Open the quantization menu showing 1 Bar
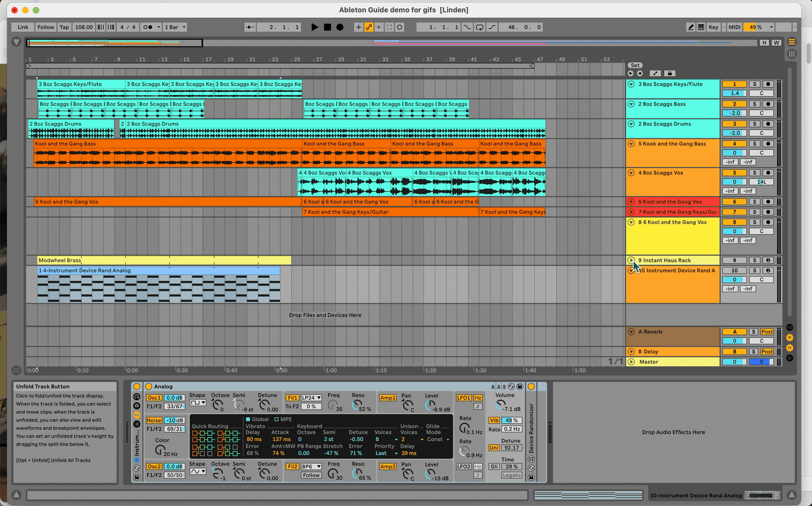 click(x=175, y=27)
